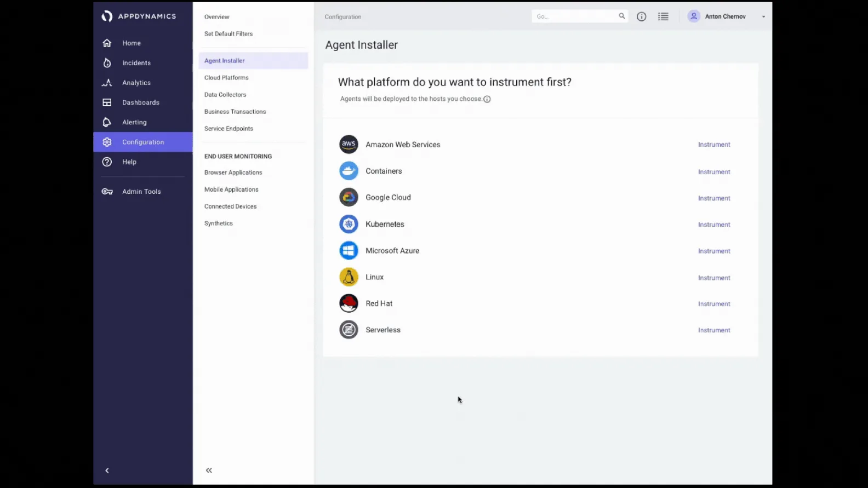Screen dimensions: 868x488
Task: Click the Containers logo icon
Action: [349, 171]
